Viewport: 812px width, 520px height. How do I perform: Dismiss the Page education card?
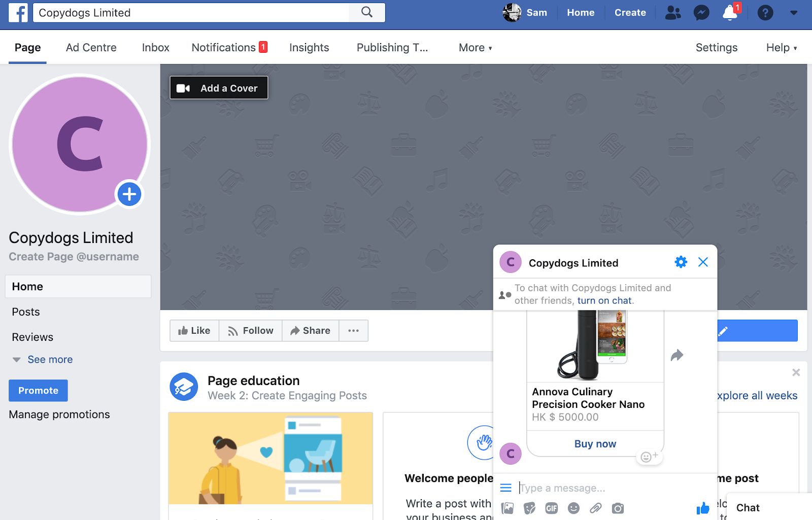(x=796, y=373)
